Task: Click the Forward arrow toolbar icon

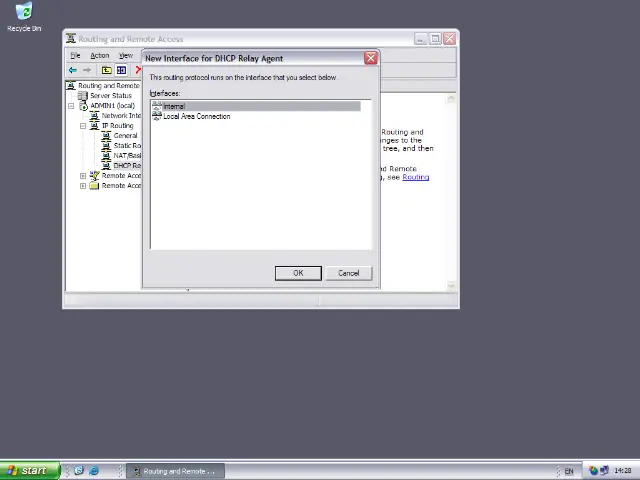Action: (x=87, y=70)
